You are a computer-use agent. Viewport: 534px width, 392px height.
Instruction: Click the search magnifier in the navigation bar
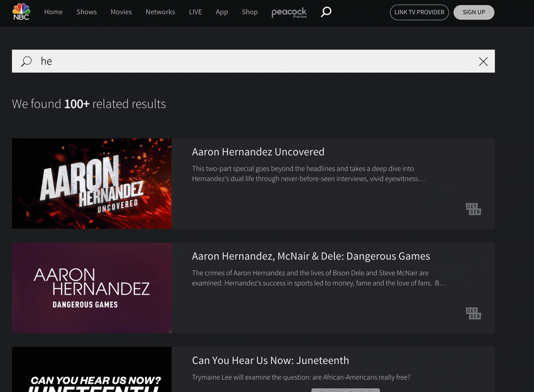pos(326,12)
